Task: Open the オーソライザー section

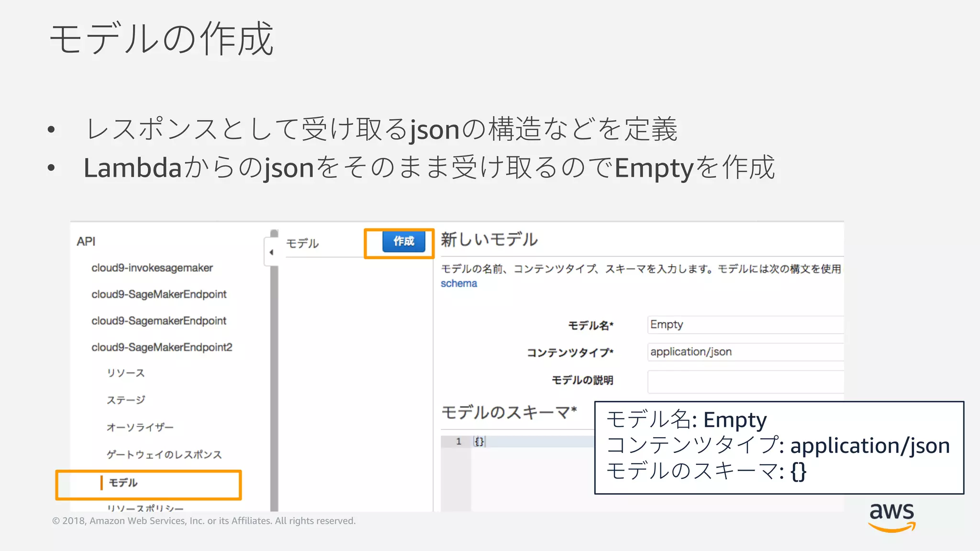Action: (140, 427)
